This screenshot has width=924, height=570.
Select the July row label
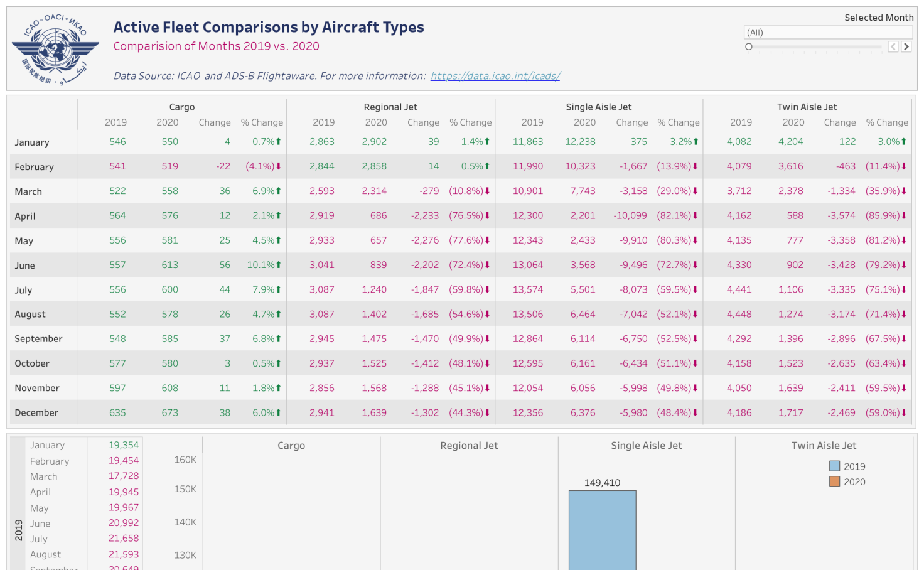click(x=23, y=290)
